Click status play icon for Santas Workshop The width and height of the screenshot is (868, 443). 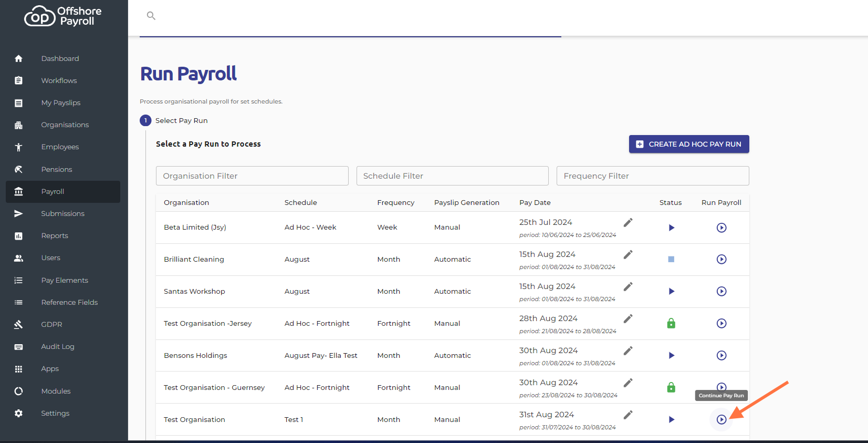pos(671,291)
